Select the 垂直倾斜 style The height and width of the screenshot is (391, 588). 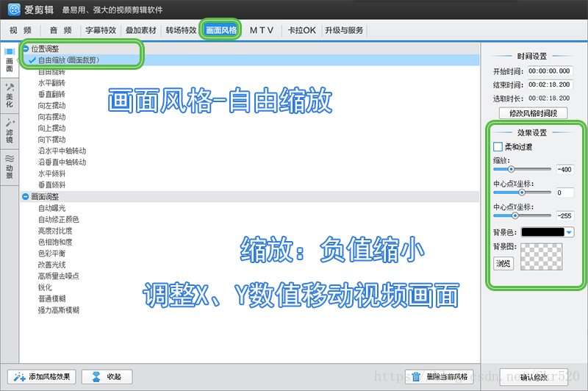[51, 184]
